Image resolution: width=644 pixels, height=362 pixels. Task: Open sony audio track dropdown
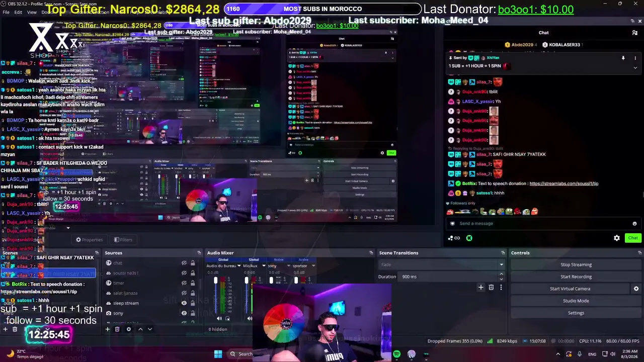(288, 266)
